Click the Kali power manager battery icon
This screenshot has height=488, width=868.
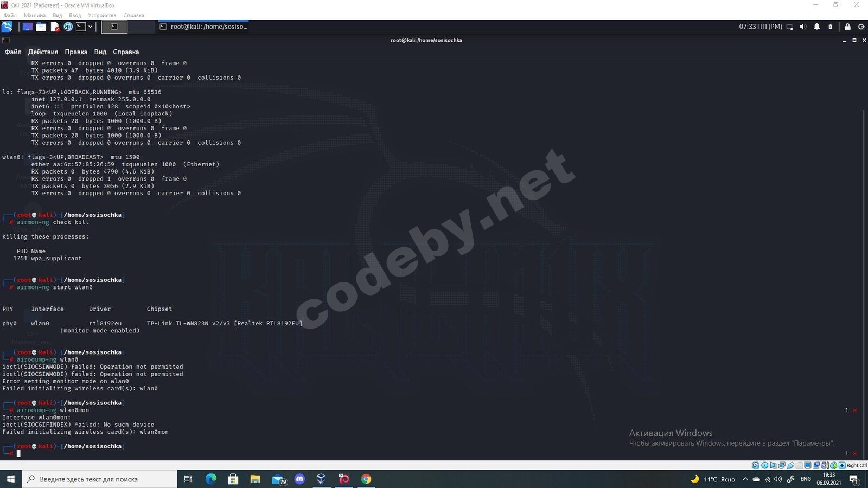(x=831, y=27)
